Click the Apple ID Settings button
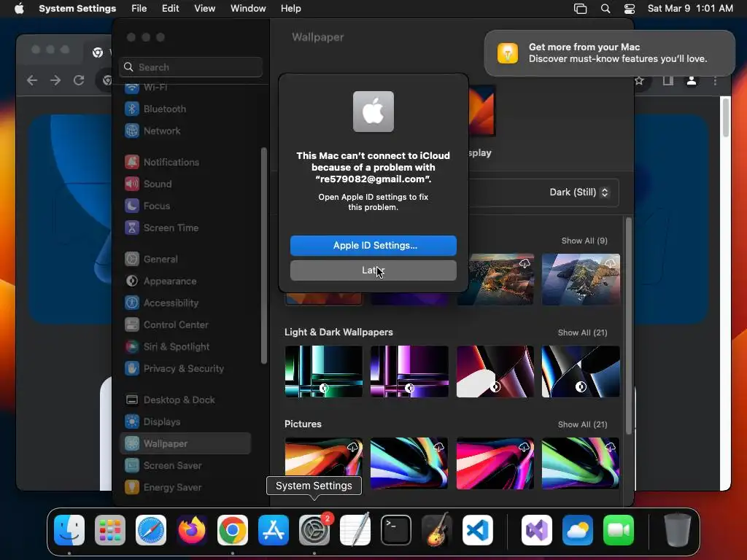Image resolution: width=747 pixels, height=560 pixels. [x=373, y=245]
